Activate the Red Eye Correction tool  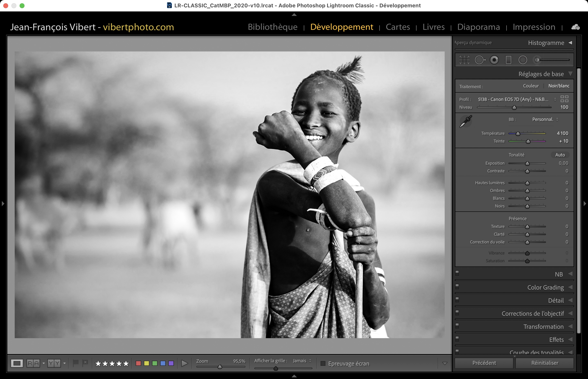point(494,60)
